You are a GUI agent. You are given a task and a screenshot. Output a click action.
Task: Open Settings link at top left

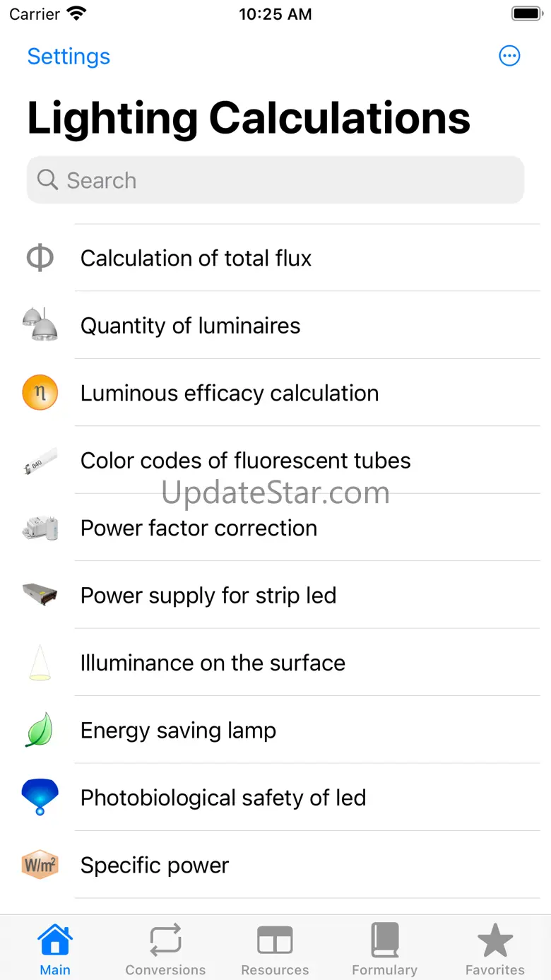tap(69, 57)
